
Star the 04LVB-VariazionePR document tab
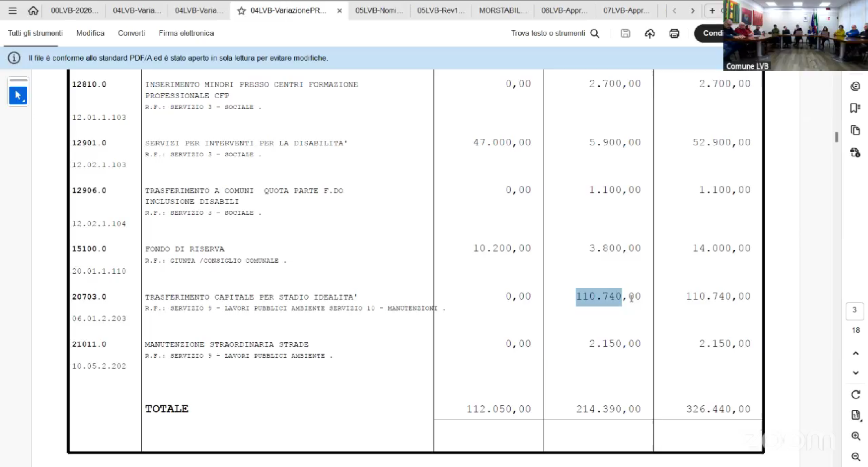(x=241, y=11)
